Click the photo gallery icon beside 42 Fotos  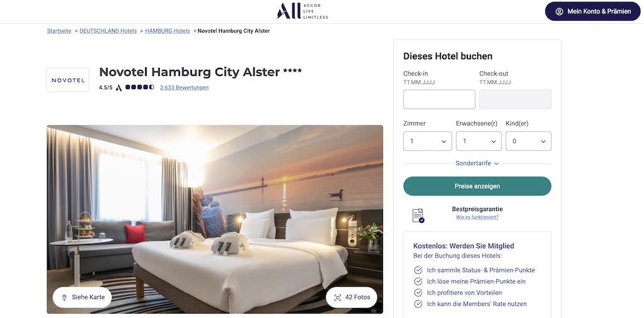[x=338, y=297]
